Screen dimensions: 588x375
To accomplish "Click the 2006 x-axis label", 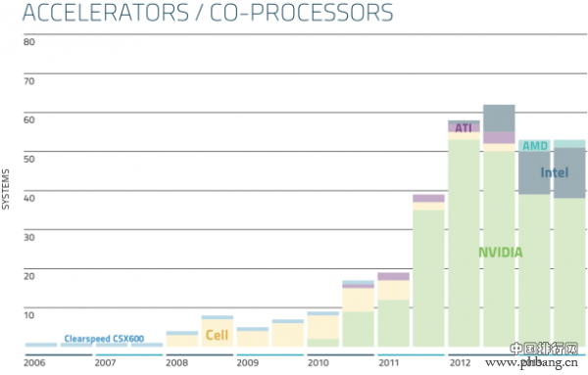I will pyautogui.click(x=34, y=362).
